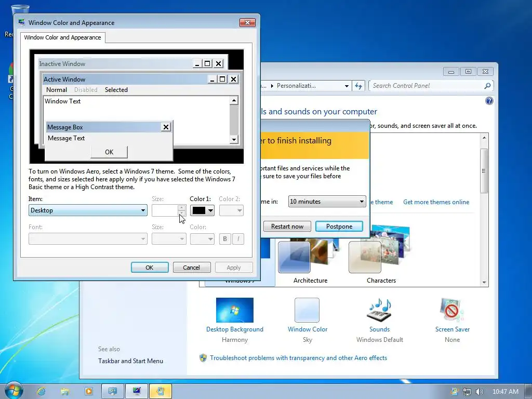Click the Italic I font button
The image size is (532, 399).
click(238, 239)
